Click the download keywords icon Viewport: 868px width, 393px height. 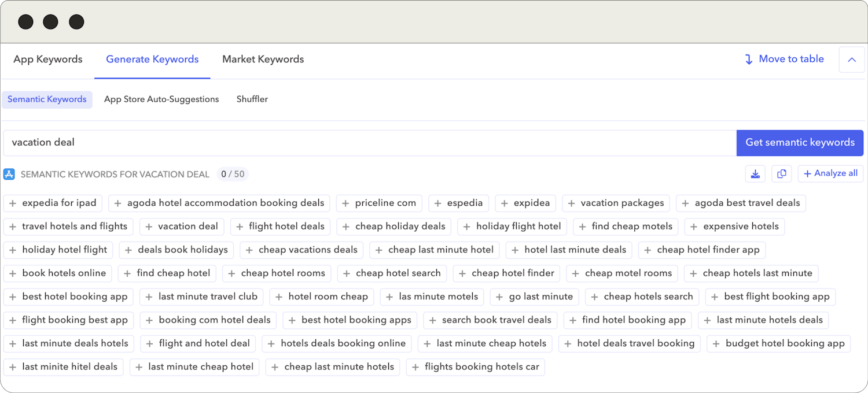coord(755,174)
